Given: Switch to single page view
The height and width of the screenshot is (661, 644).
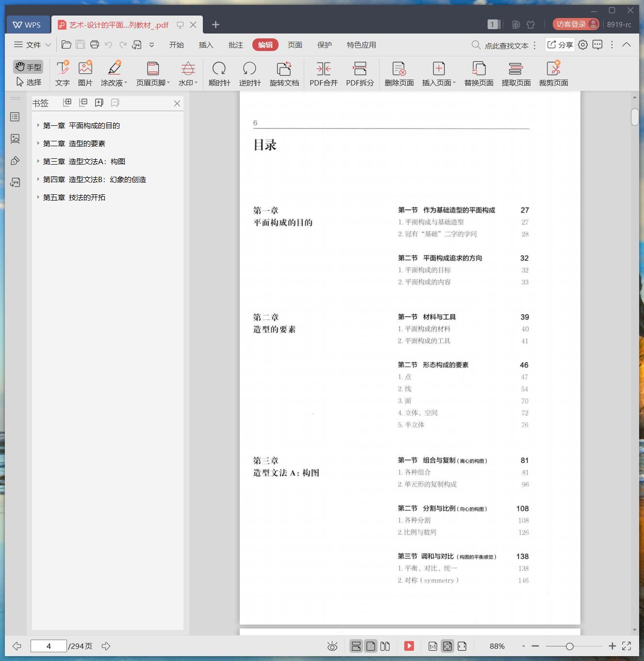Looking at the screenshot, I should (x=371, y=646).
